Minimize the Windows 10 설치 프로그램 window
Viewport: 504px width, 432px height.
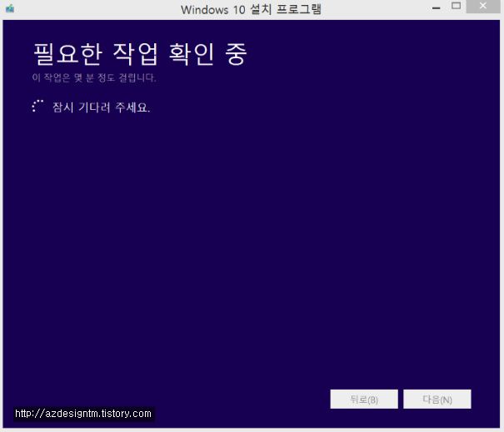tap(436, 7)
